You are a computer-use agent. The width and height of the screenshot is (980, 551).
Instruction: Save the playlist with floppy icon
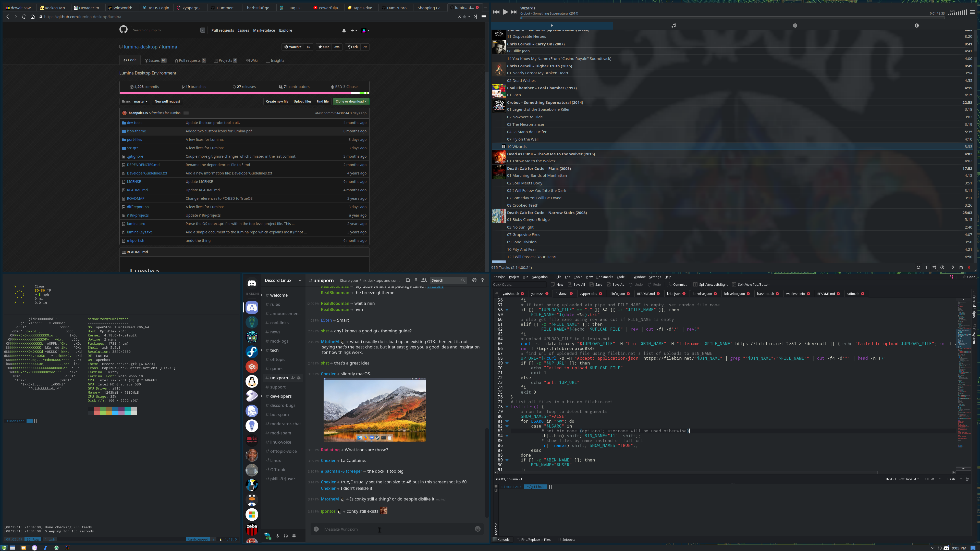tap(961, 267)
